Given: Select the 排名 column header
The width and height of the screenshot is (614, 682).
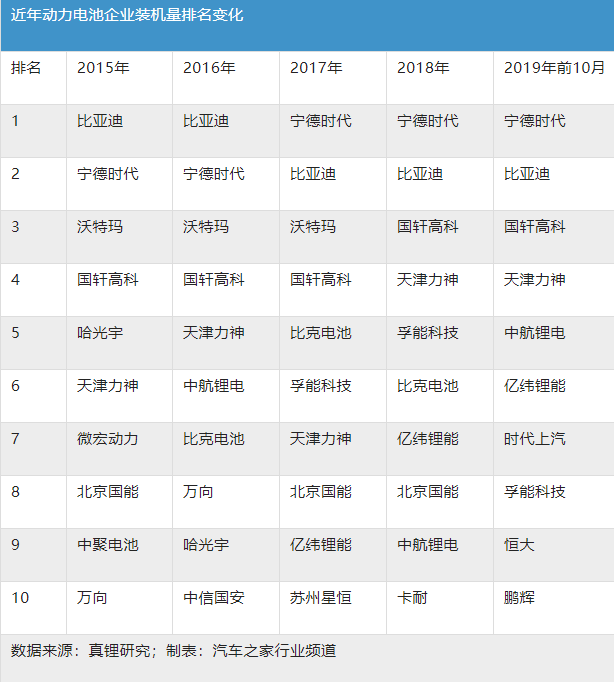Looking at the screenshot, I should click(x=26, y=68).
